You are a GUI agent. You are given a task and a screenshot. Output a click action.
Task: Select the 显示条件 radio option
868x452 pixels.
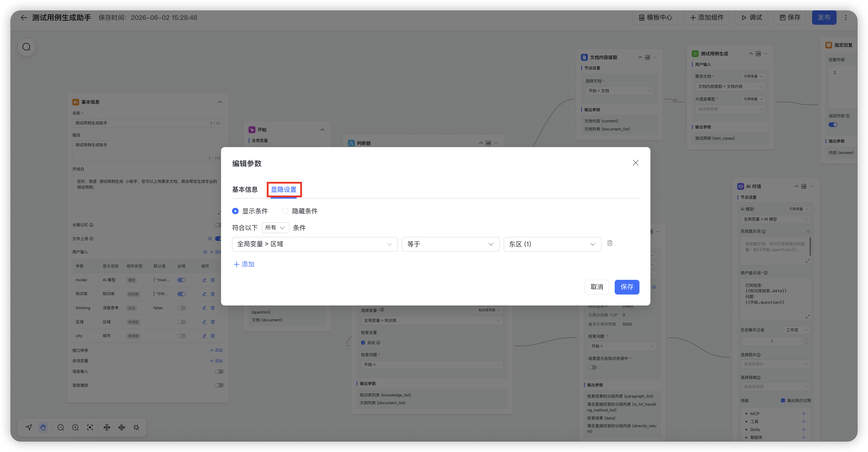(235, 211)
